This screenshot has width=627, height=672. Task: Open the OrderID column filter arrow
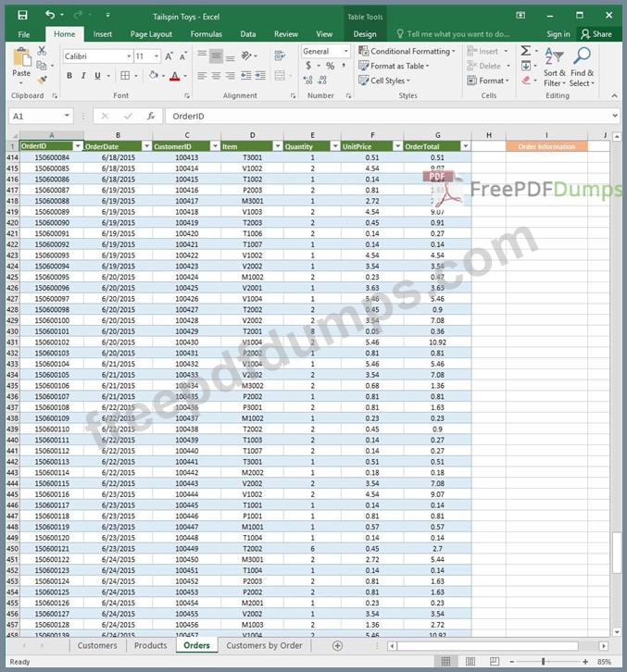point(78,146)
